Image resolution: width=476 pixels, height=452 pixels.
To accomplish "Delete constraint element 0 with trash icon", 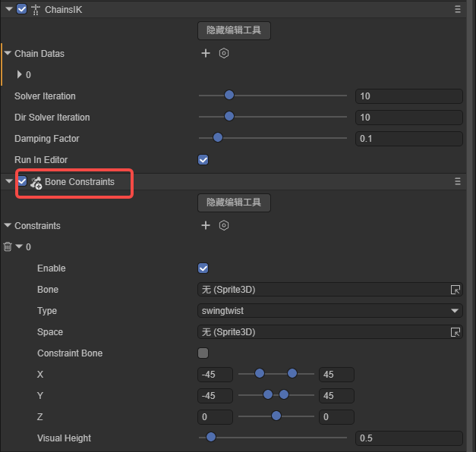I will (8, 247).
